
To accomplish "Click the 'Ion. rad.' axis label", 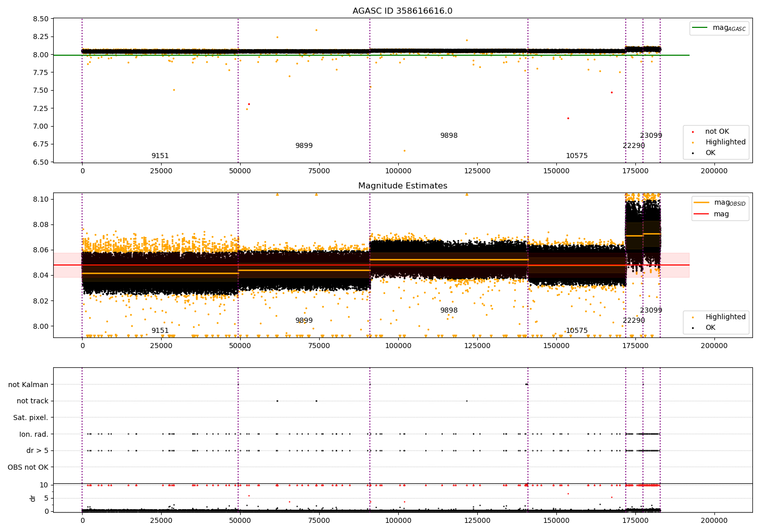I will pos(34,434).
